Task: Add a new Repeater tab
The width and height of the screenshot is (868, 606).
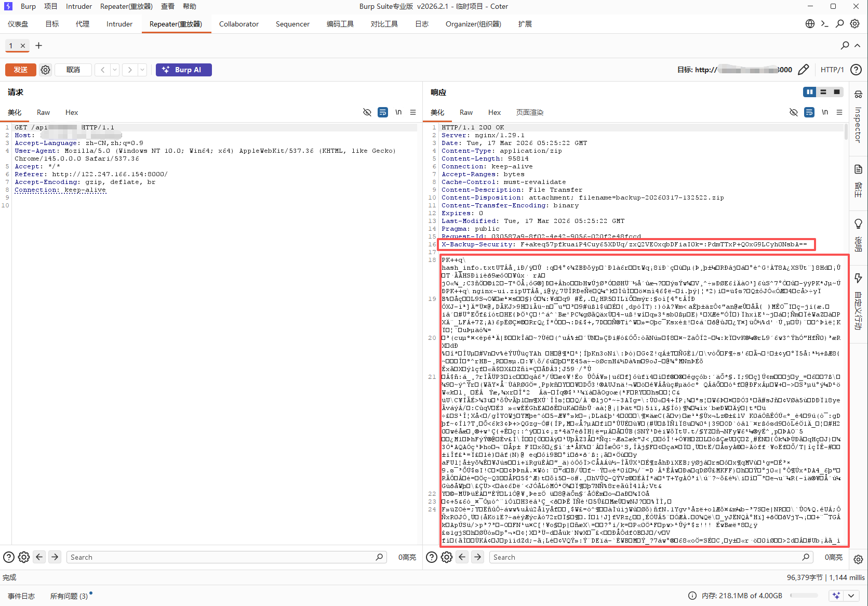Action: (38, 46)
